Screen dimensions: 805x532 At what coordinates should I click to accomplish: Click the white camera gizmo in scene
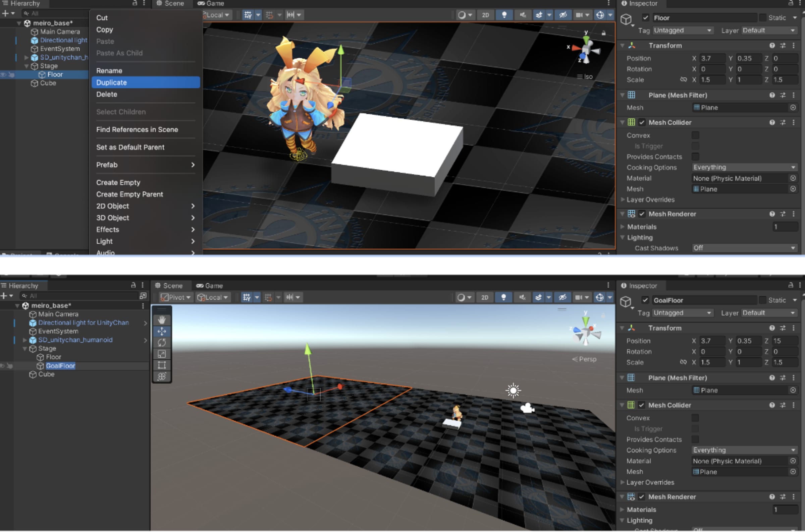[527, 408]
